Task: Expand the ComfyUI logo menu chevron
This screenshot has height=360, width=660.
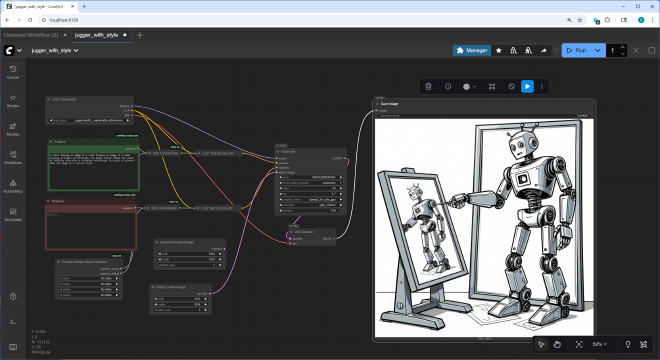Action: point(19,51)
